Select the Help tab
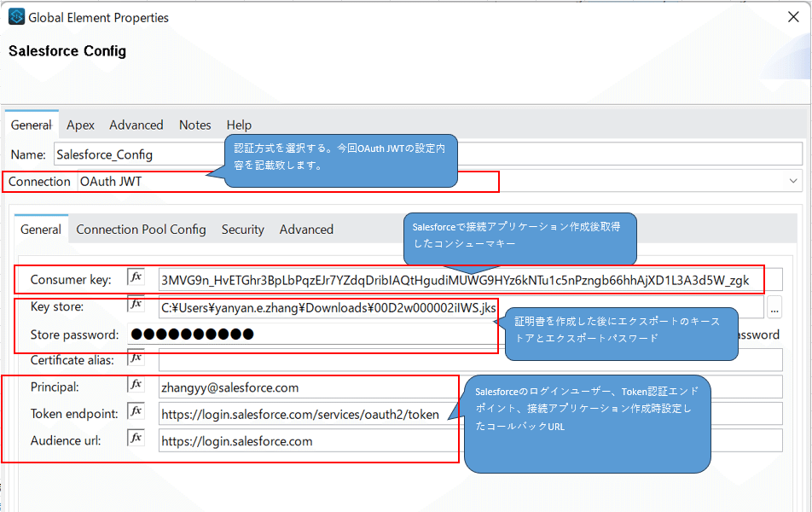 point(239,125)
